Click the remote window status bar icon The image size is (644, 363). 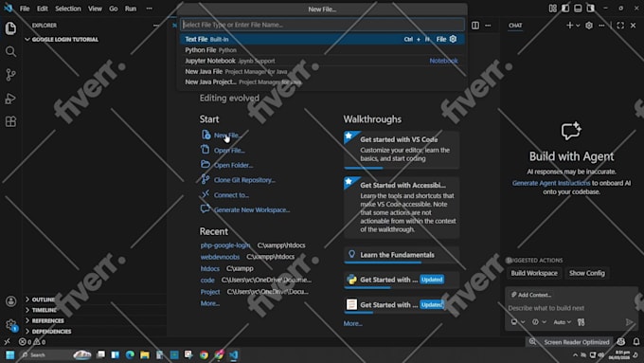click(7, 341)
